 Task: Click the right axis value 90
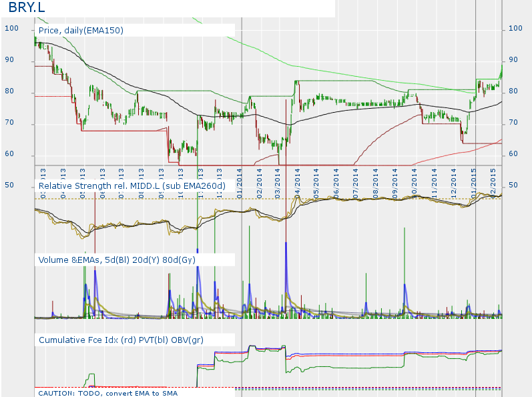click(x=513, y=59)
